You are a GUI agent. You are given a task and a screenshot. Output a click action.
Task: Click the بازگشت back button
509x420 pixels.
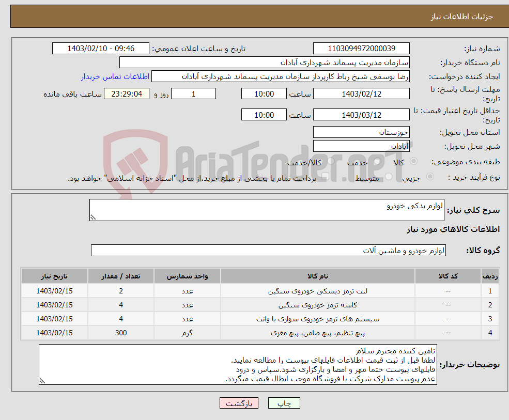pyautogui.click(x=239, y=403)
